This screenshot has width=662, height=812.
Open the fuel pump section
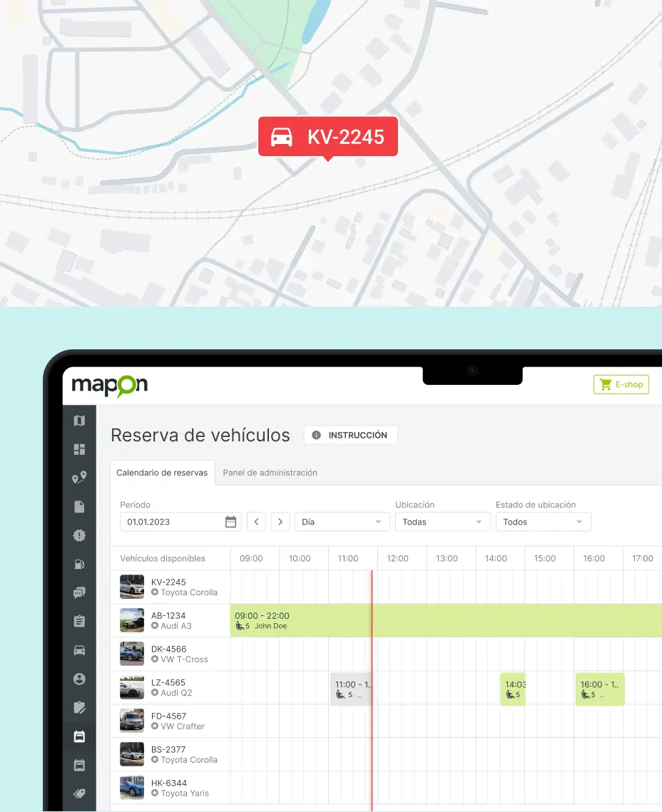coord(79,564)
